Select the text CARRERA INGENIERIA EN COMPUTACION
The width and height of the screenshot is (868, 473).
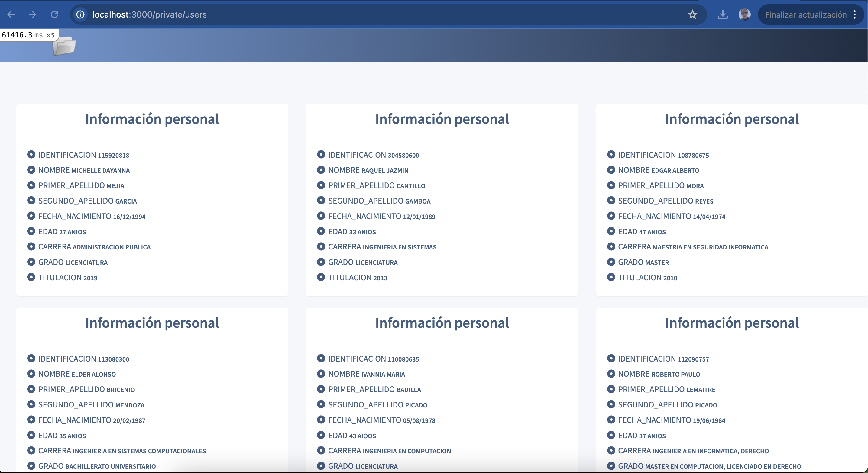click(390, 451)
